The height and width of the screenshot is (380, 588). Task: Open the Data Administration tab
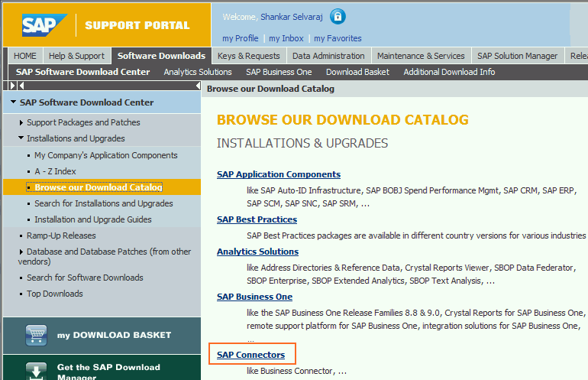pyautogui.click(x=328, y=56)
